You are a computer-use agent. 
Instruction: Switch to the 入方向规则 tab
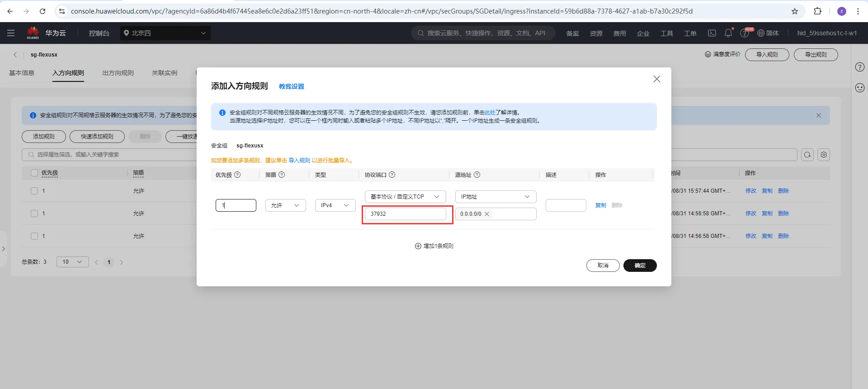pos(68,73)
